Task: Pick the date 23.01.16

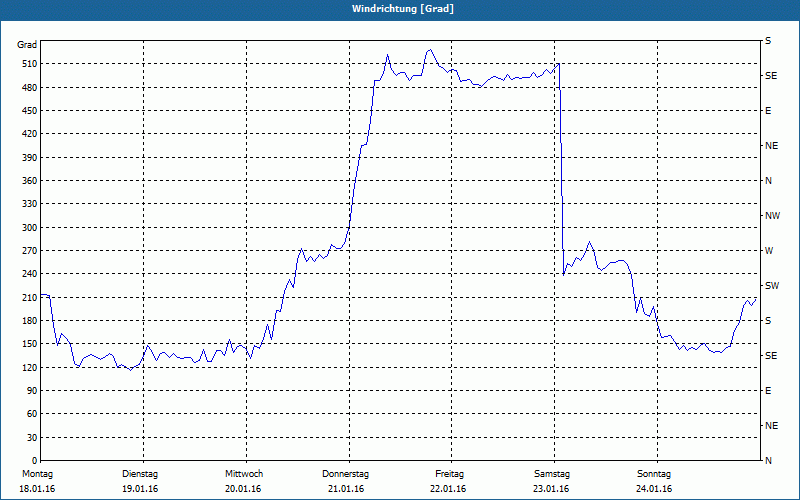Action: click(551, 489)
